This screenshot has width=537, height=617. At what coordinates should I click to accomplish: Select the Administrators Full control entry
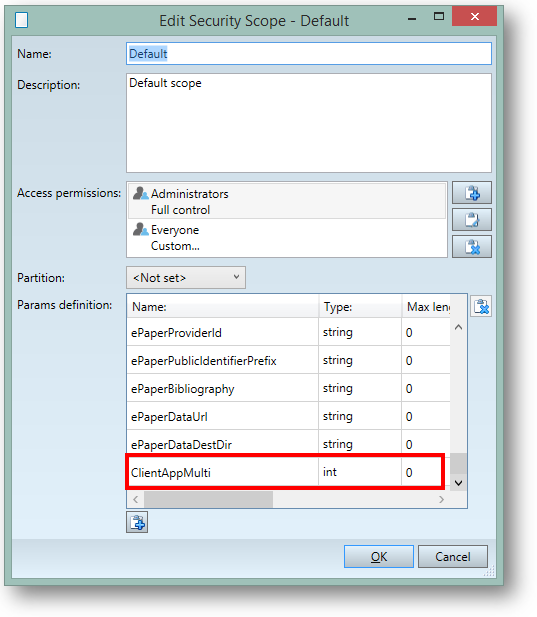click(x=287, y=201)
